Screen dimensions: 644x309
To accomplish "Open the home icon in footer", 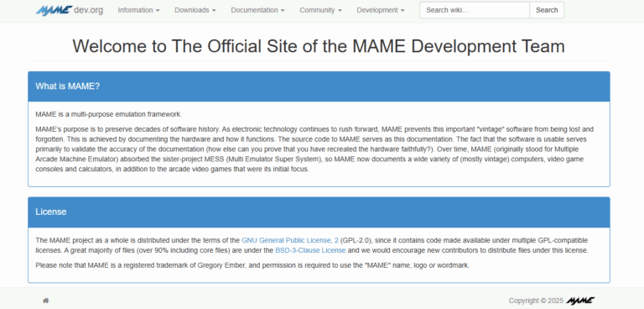I will tap(46, 301).
